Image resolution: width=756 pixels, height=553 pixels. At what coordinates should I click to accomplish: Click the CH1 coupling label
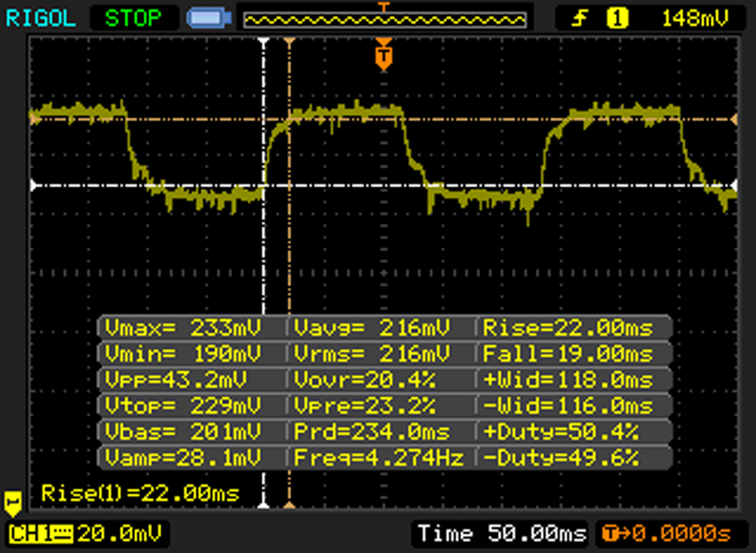(x=41, y=534)
